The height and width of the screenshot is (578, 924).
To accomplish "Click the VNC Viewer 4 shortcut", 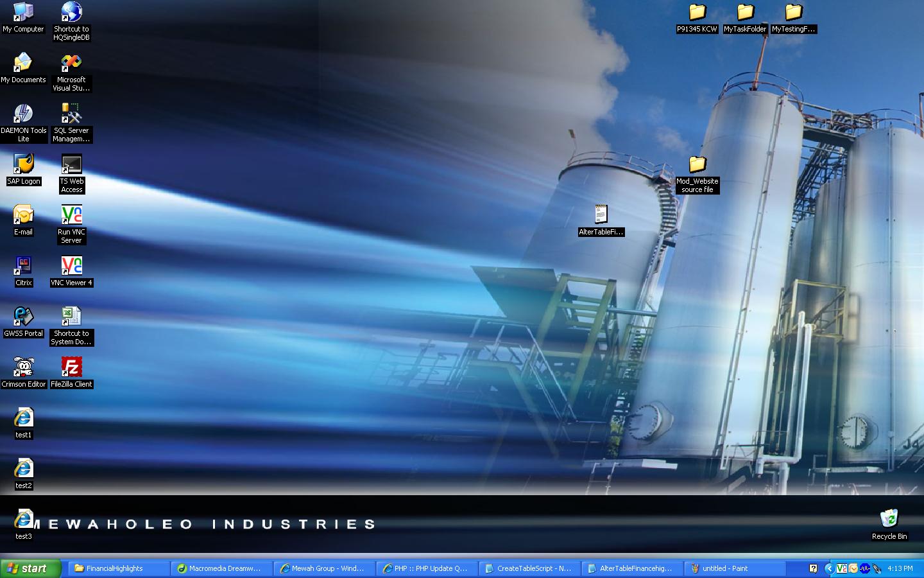I will click(71, 266).
